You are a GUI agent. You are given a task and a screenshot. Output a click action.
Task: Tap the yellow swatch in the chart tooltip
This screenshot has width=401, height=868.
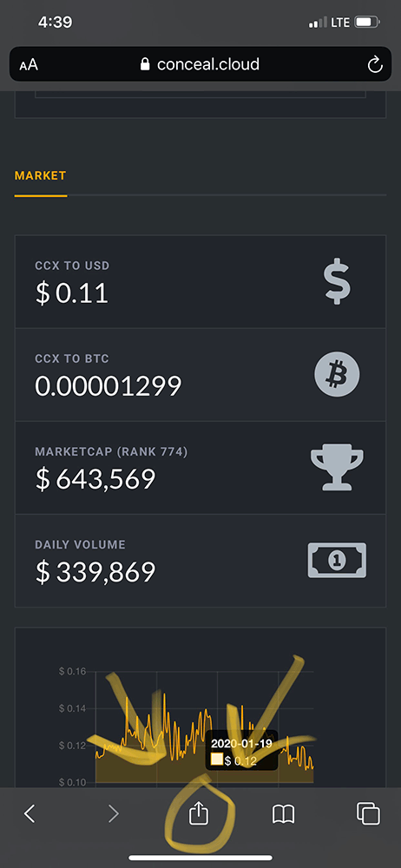(x=217, y=759)
